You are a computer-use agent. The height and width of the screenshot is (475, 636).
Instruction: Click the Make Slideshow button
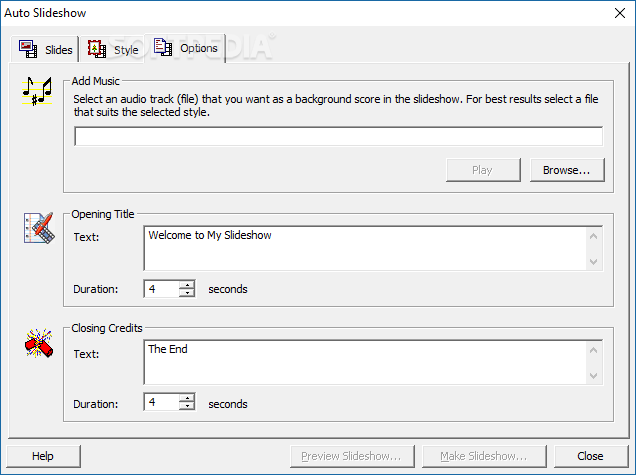tap(484, 456)
